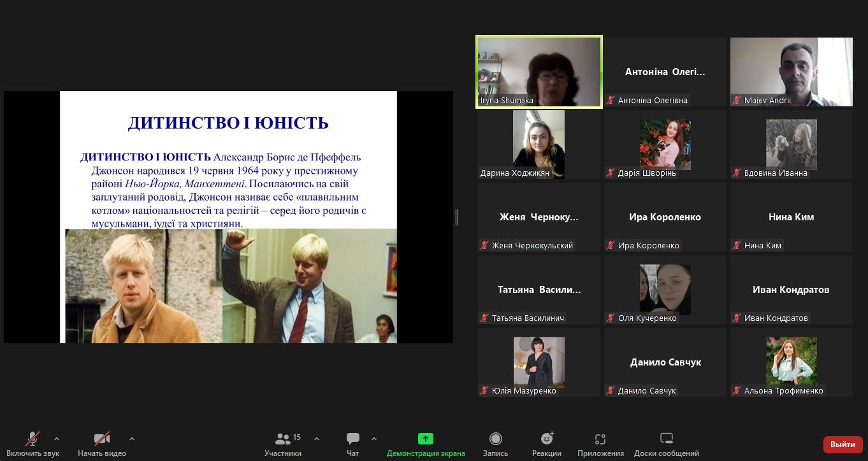The height and width of the screenshot is (461, 868).
Task: Expand video options arrow next to camera
Action: pyautogui.click(x=132, y=439)
